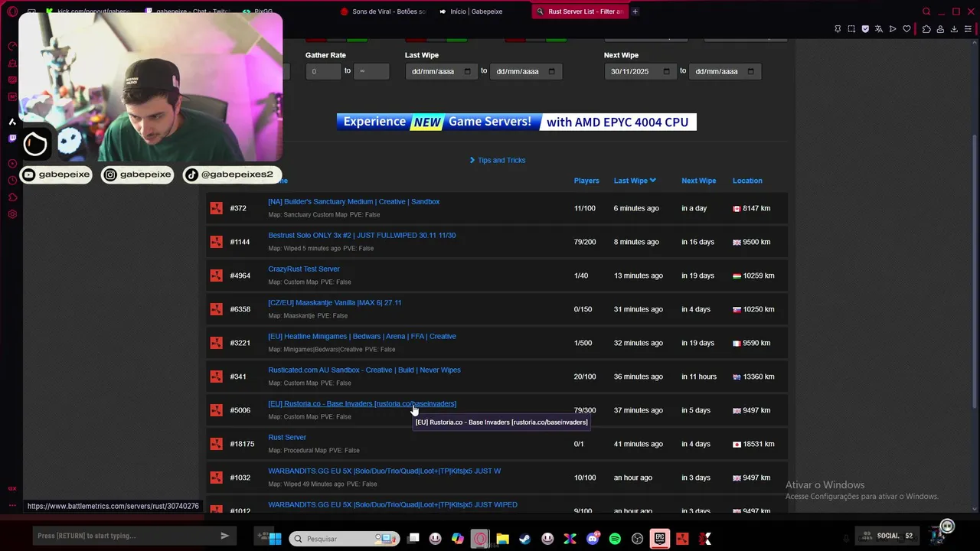Open NA Builder's Sanctuary Medium server
This screenshot has height=551, width=980.
point(354,202)
